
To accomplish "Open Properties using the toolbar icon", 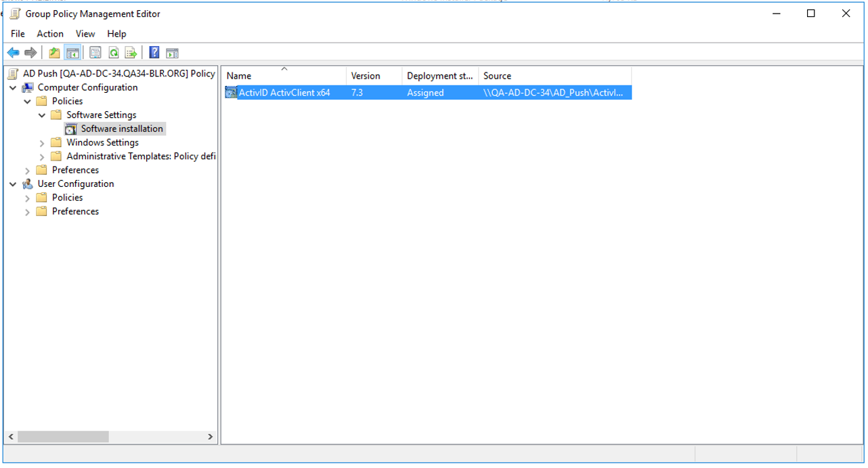I will click(95, 52).
